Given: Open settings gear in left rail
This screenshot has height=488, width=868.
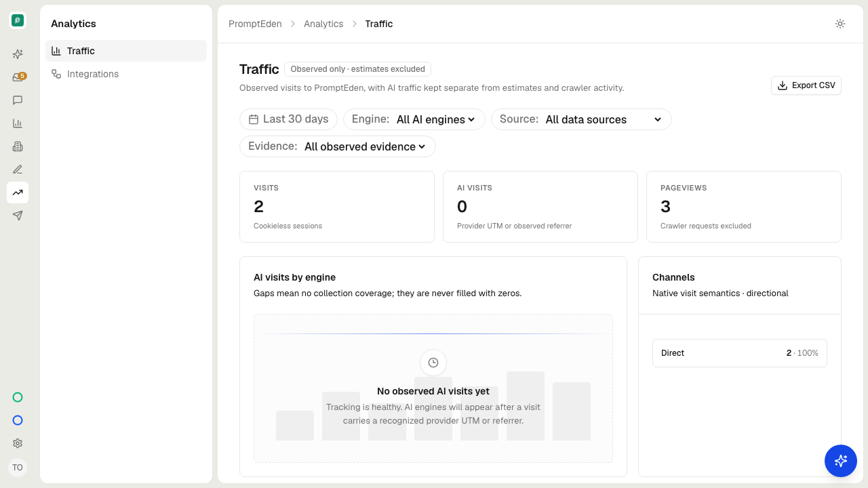Looking at the screenshot, I should click(18, 443).
